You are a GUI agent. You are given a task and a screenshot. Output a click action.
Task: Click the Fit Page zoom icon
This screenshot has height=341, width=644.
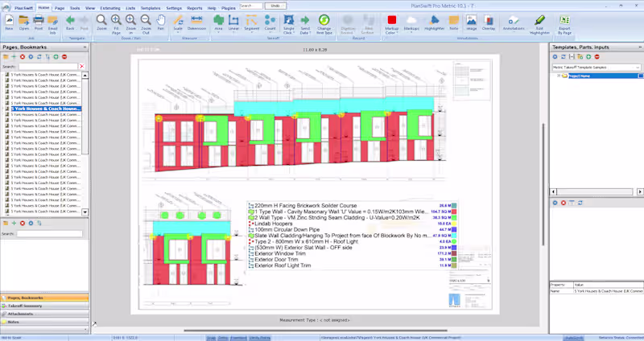point(116,21)
